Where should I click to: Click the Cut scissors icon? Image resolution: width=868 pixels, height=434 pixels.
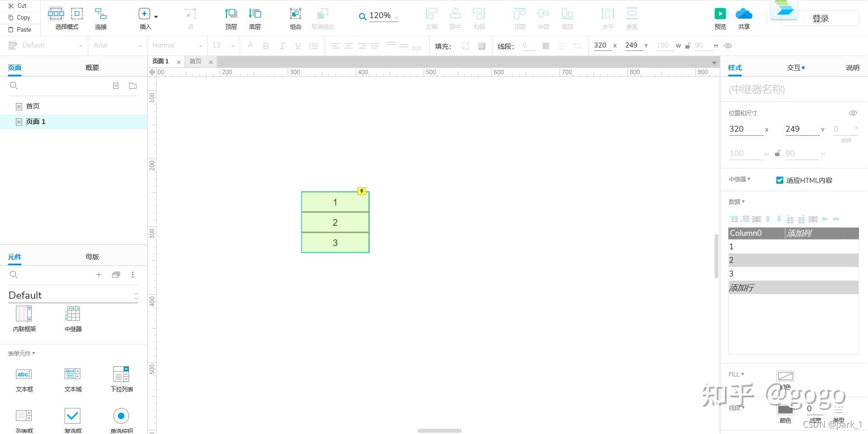pyautogui.click(x=11, y=6)
